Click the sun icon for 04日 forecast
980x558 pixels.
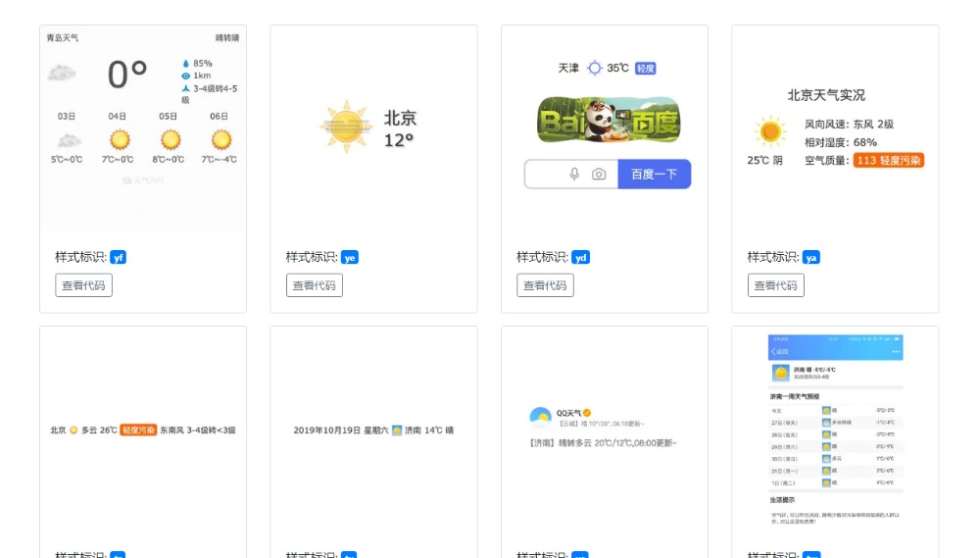pyautogui.click(x=120, y=140)
